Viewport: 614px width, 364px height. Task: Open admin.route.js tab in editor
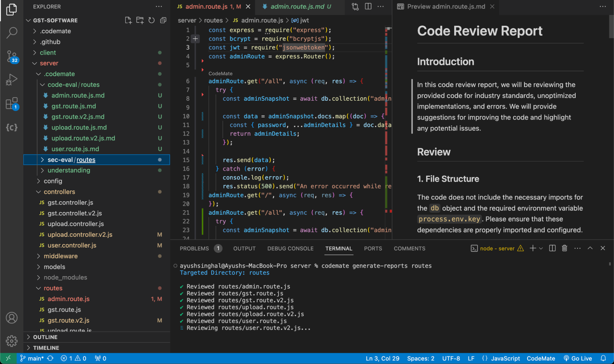pyautogui.click(x=212, y=6)
